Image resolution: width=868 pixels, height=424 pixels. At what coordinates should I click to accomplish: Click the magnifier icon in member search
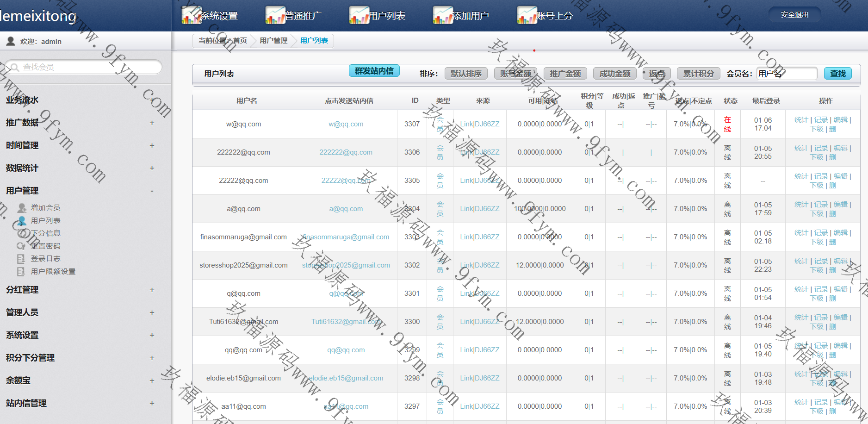14,68
